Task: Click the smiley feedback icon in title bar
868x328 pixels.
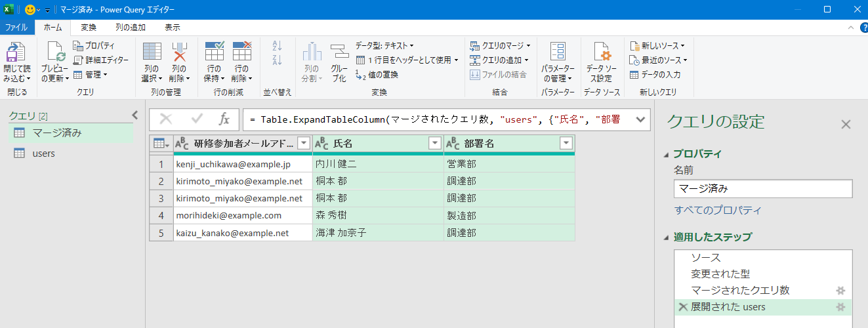Action: [30, 10]
